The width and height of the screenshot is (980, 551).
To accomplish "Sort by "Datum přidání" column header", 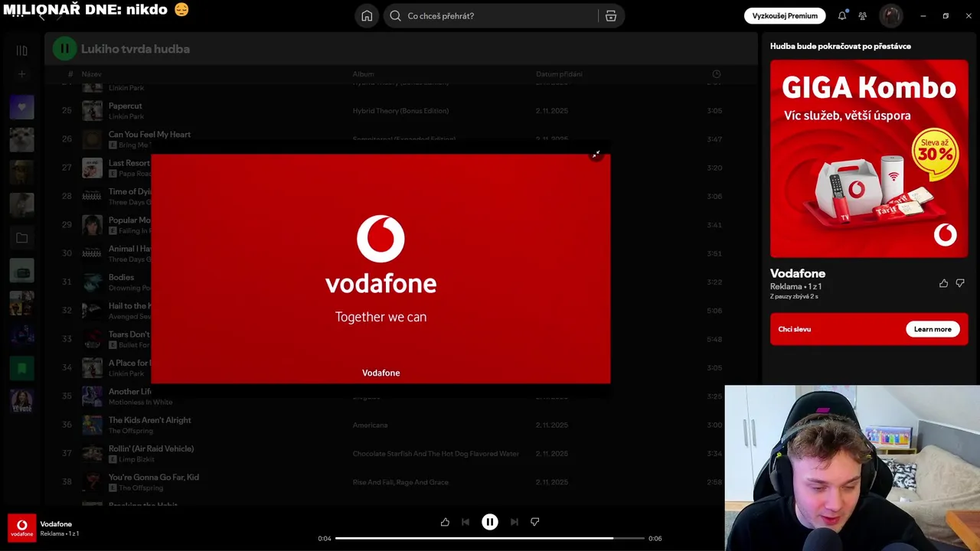I will click(x=559, y=74).
